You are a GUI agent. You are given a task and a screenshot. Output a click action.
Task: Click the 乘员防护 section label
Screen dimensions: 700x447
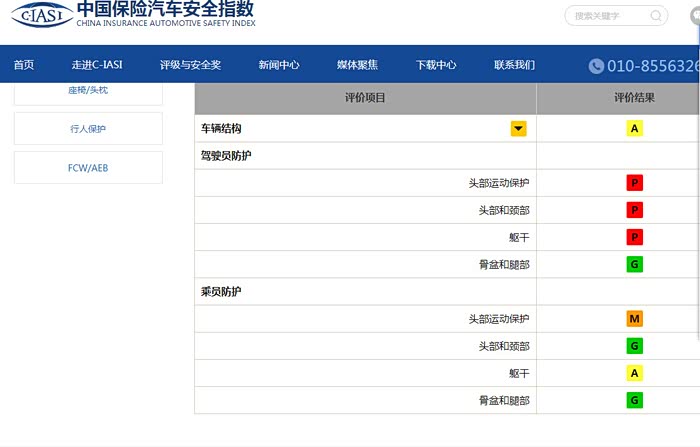pos(221,292)
